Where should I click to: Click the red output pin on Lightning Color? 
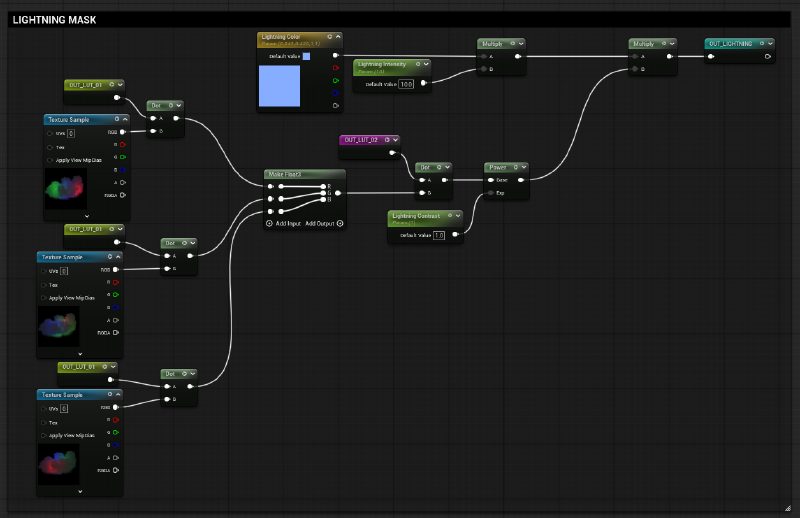click(334, 68)
